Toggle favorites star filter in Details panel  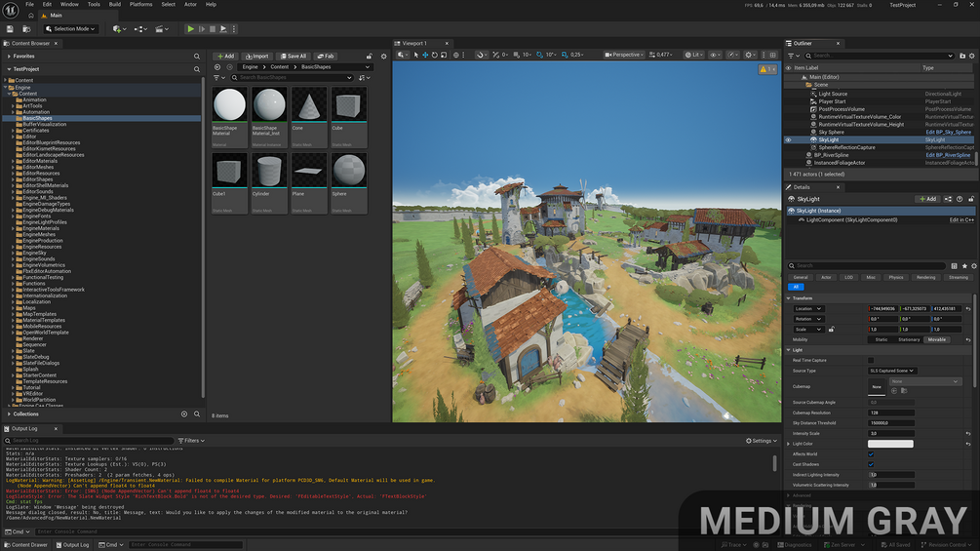964,266
